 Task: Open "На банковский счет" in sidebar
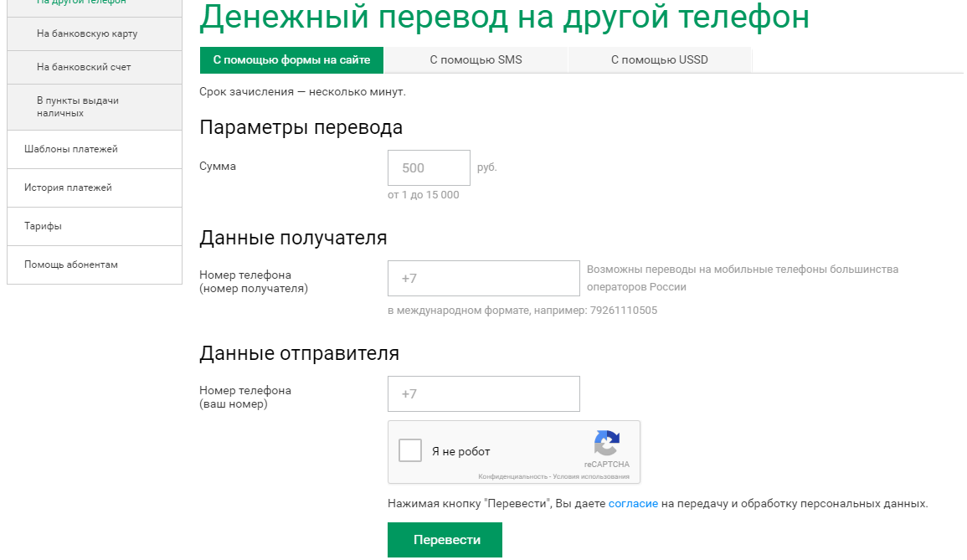click(95, 67)
